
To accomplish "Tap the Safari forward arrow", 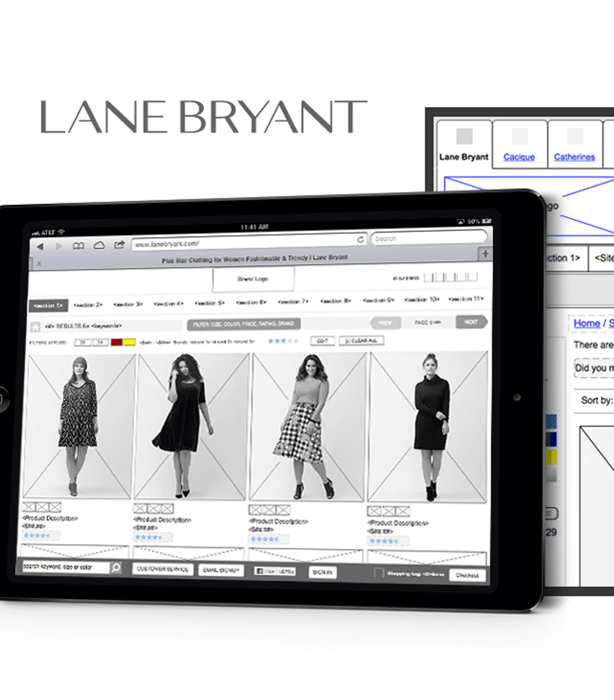I will point(59,246).
